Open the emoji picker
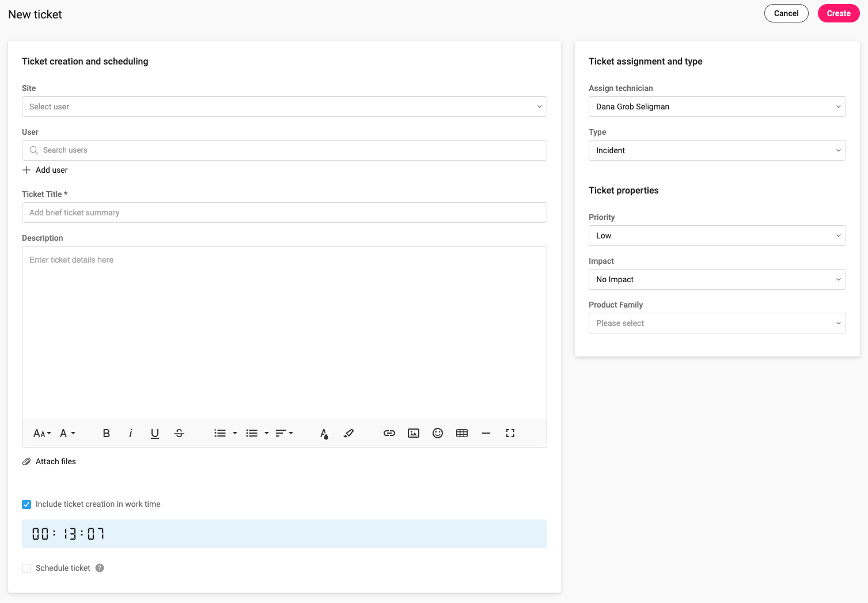The width and height of the screenshot is (868, 603). (438, 433)
